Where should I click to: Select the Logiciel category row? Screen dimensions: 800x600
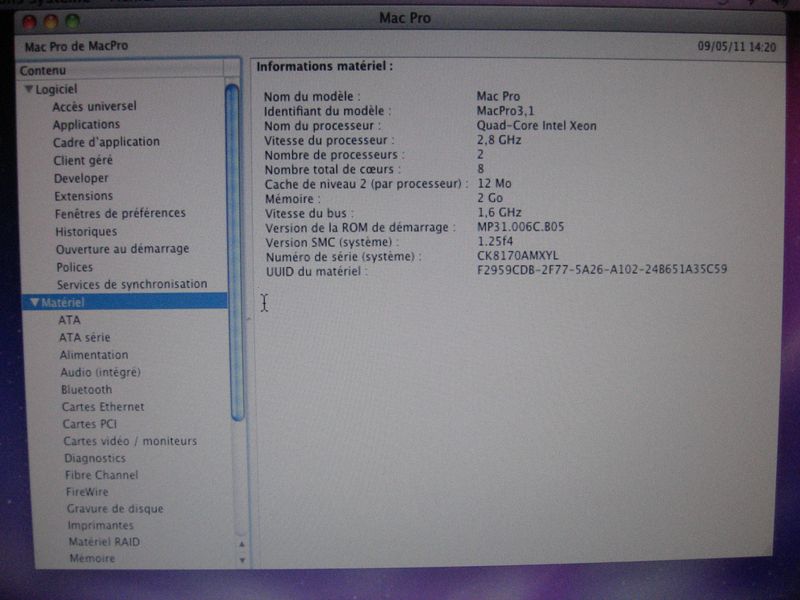coord(122,89)
